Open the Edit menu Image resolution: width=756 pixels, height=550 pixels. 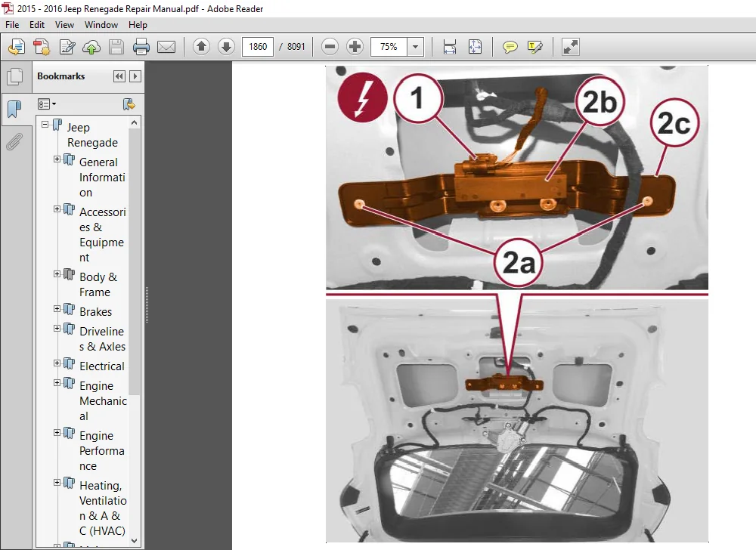tap(36, 25)
